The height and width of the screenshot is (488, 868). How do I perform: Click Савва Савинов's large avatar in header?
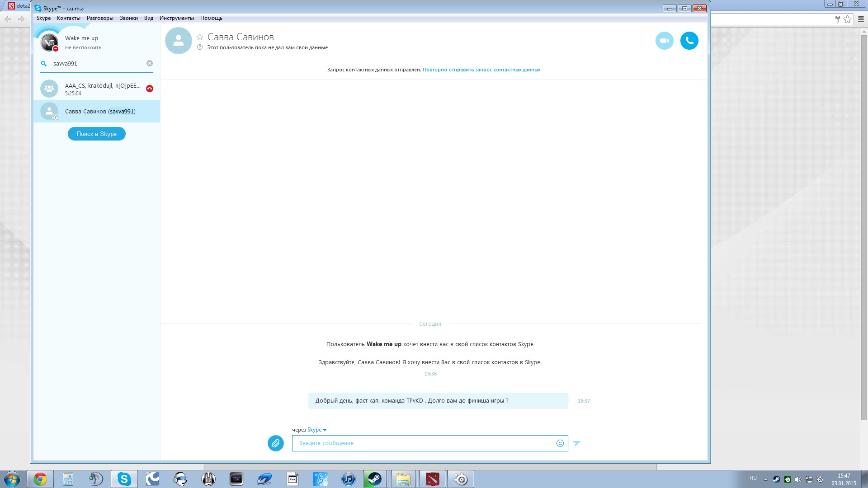pos(179,41)
